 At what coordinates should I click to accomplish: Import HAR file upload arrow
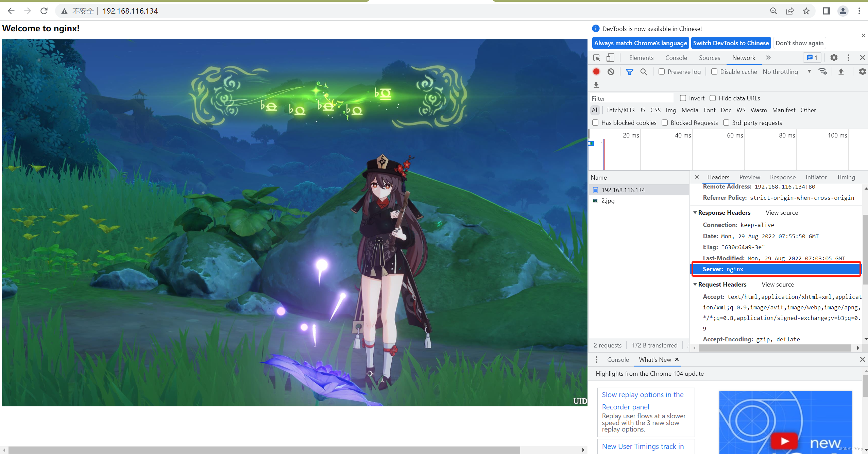[x=841, y=71]
